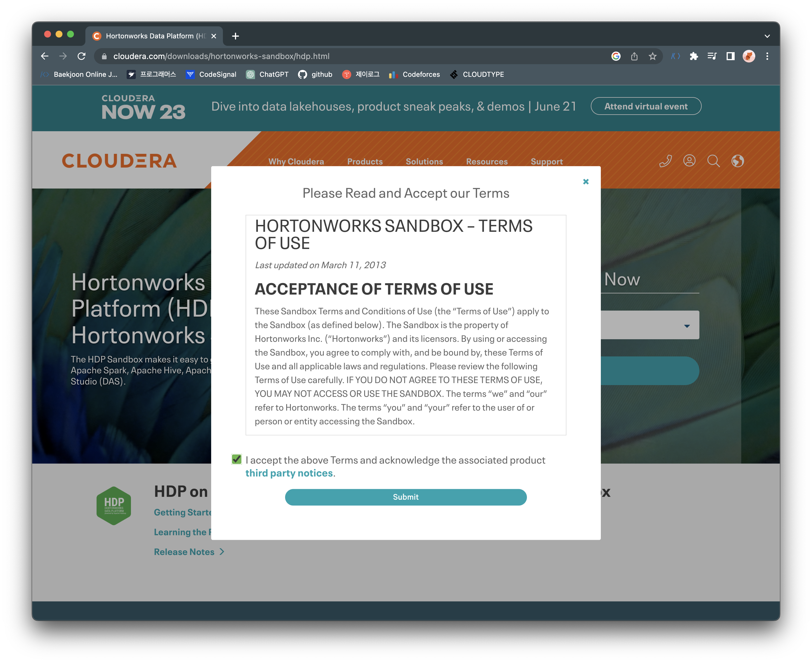
Task: Share this page via share icon
Action: click(634, 56)
